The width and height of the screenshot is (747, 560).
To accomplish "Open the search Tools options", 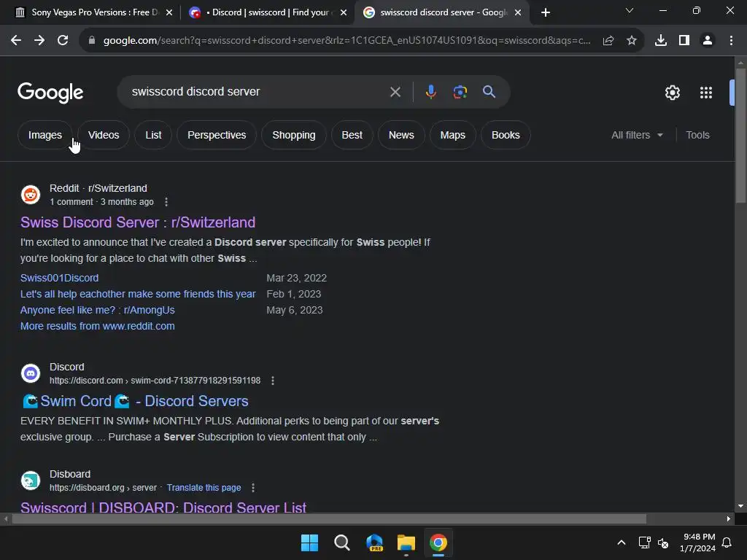I will [697, 135].
